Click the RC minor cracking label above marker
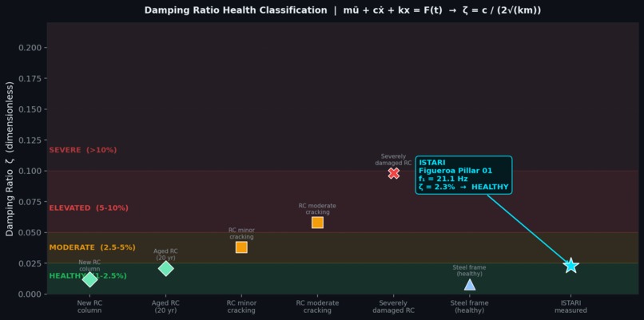This screenshot has height=320, width=644. 241,234
